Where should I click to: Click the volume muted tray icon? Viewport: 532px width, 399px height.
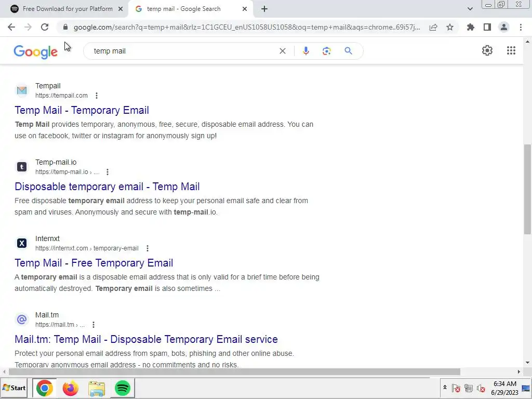[481, 388]
